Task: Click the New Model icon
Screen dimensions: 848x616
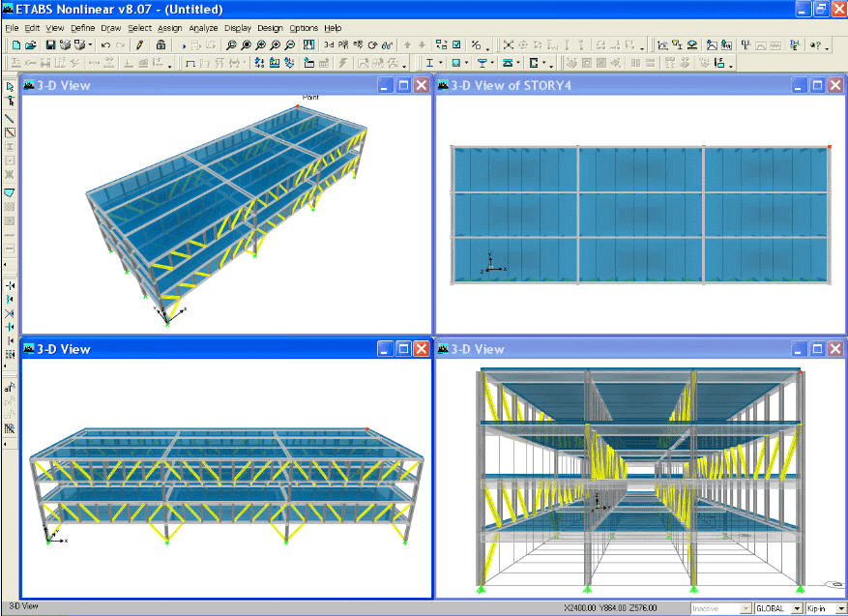Action: coord(15,45)
